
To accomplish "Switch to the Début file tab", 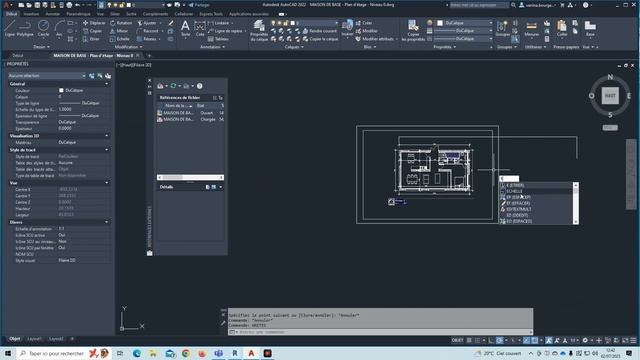I will click(x=18, y=55).
